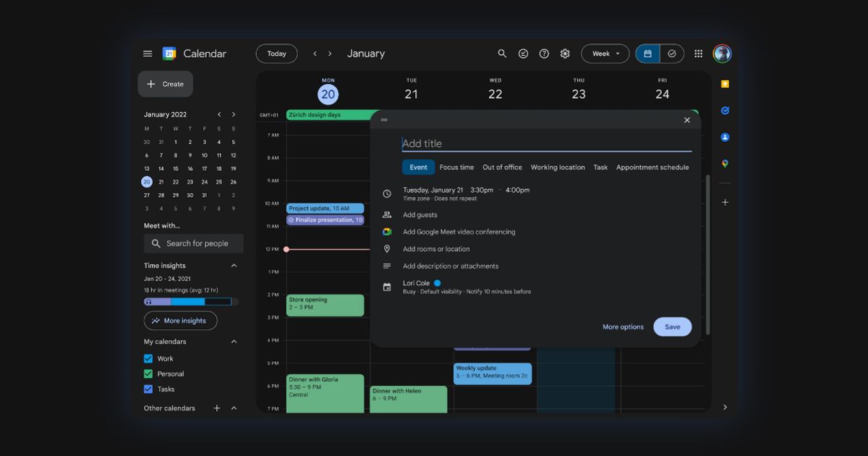Open the help question mark icon
This screenshot has height=456, width=868.
pos(544,54)
